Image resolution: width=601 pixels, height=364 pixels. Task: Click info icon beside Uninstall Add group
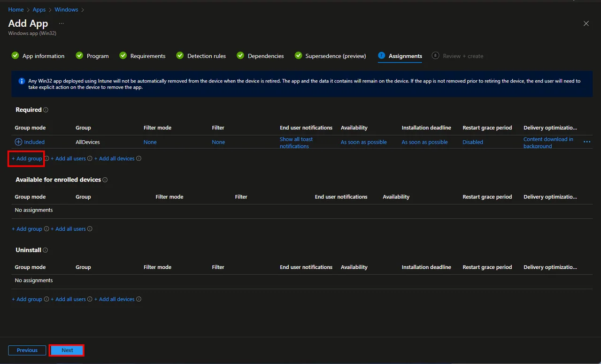pos(46,299)
